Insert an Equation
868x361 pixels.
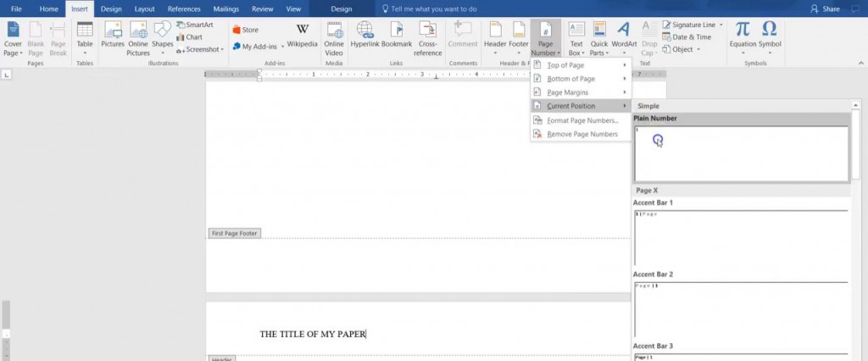click(x=743, y=36)
